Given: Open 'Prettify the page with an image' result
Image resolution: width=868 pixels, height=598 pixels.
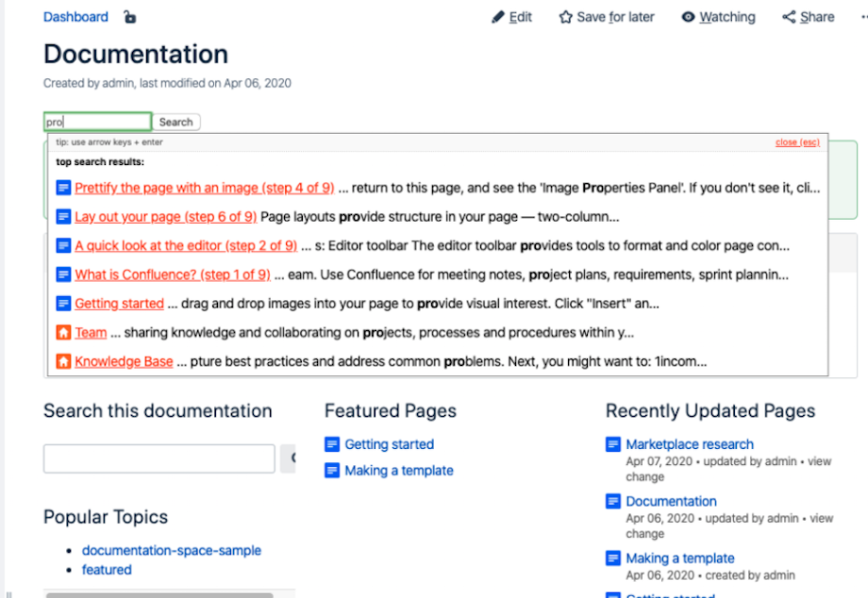Looking at the screenshot, I should coord(204,188).
